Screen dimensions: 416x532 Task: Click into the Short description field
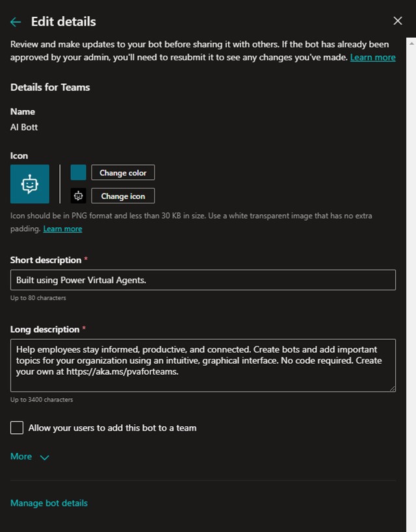point(203,280)
